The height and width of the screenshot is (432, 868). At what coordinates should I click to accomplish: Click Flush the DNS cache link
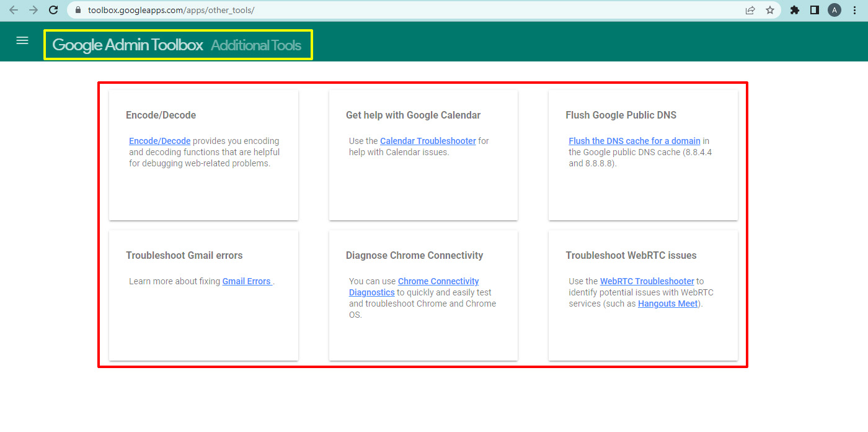pos(634,141)
